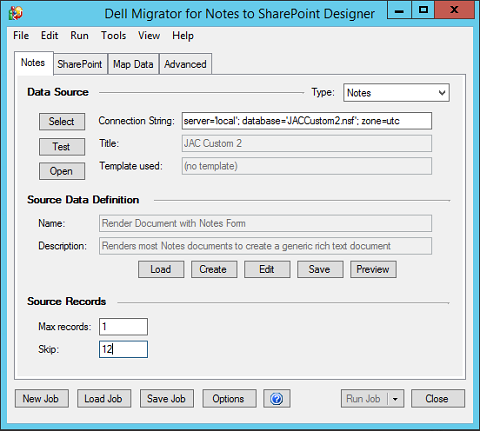Click the Load source definition button
The height and width of the screenshot is (431, 480).
tap(161, 269)
